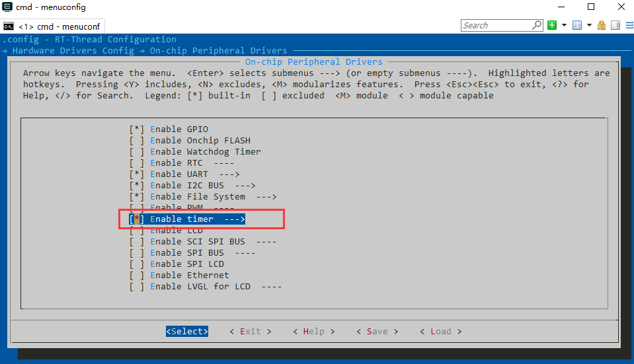Toggle the Enable Onchip FLASH checkbox
634x364 pixels.
(136, 141)
